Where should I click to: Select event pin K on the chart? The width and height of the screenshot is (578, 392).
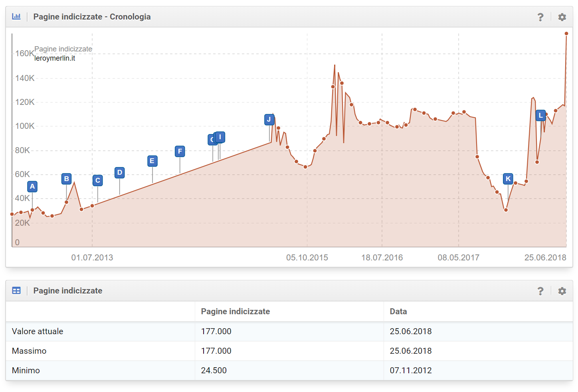[x=508, y=179]
